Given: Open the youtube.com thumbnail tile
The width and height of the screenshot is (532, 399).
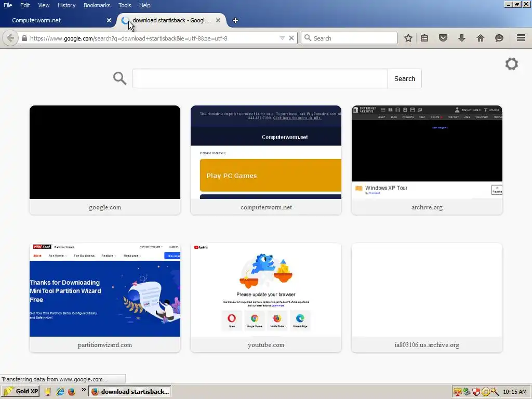Looking at the screenshot, I should click(x=266, y=298).
